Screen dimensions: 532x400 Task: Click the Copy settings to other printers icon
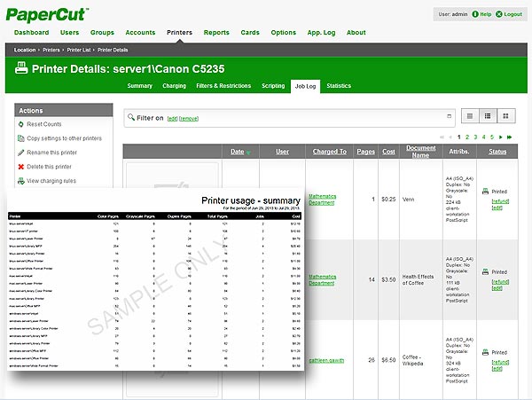tap(21, 138)
